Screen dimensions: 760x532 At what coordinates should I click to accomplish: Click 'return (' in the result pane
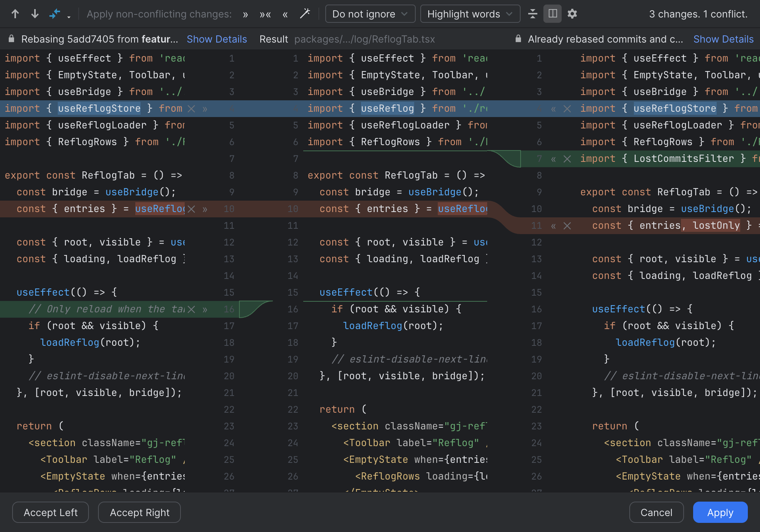tap(343, 409)
